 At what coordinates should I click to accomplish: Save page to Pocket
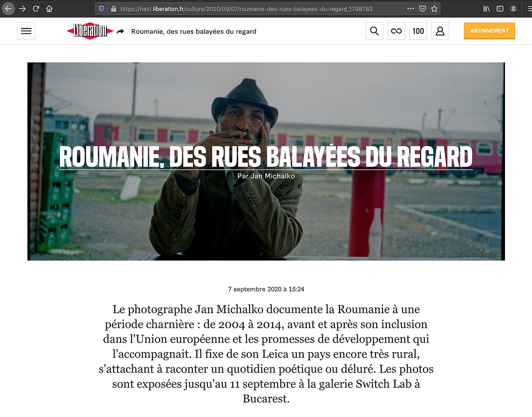422,9
